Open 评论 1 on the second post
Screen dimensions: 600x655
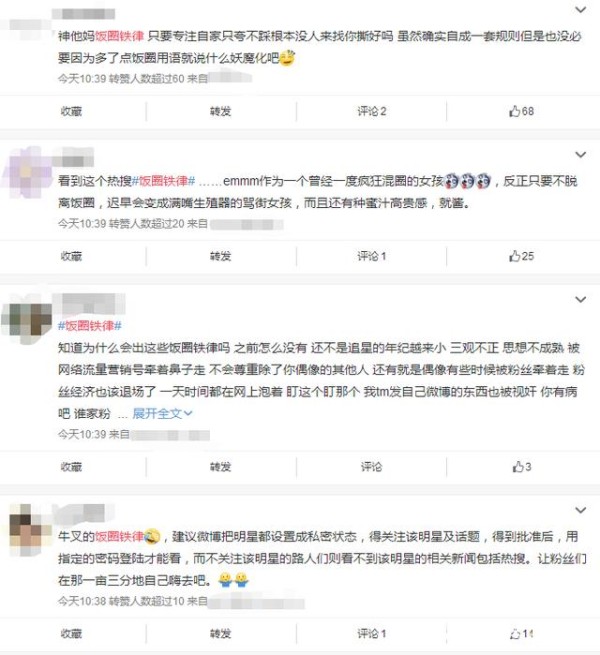(x=371, y=256)
